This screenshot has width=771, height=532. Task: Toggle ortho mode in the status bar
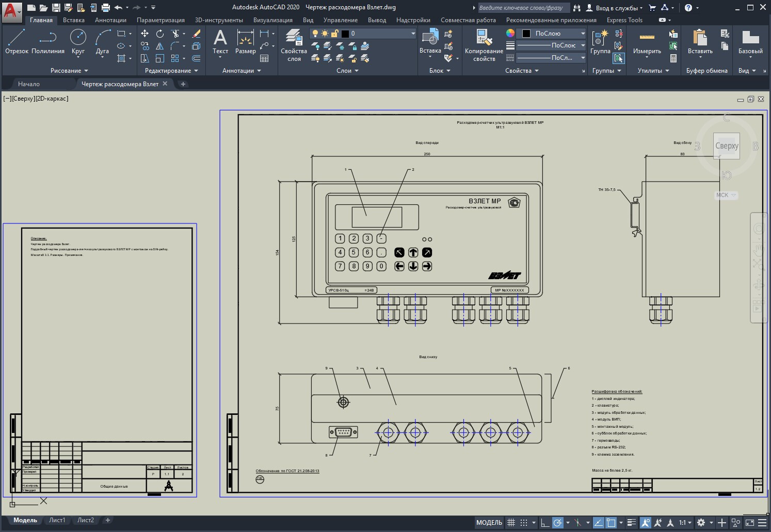(x=545, y=523)
